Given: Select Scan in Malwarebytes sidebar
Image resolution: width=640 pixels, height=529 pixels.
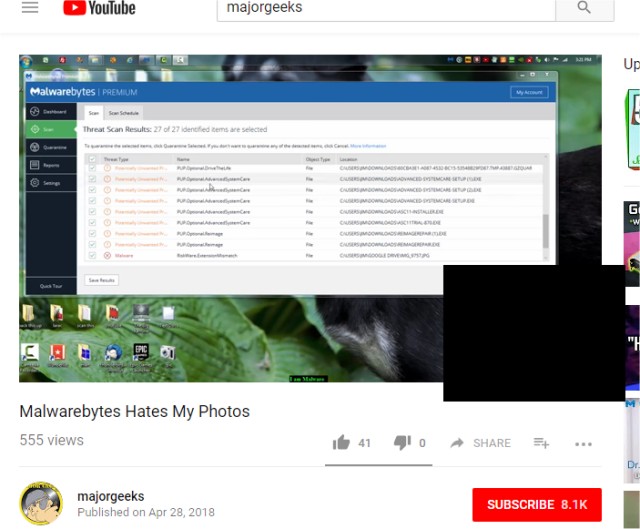Looking at the screenshot, I should click(51, 129).
